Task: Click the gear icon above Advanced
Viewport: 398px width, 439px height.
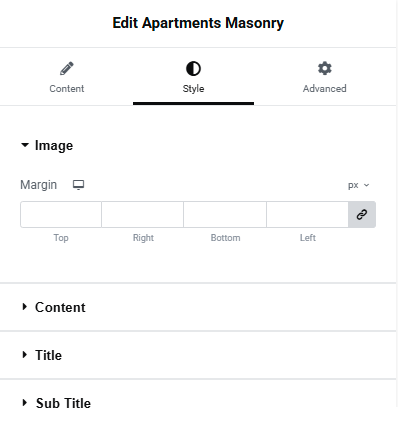Action: coord(325,68)
